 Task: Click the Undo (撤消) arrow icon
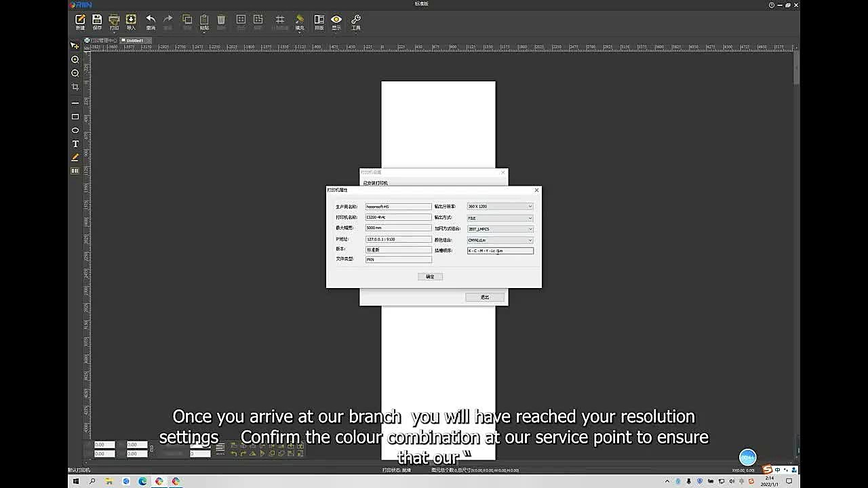(151, 22)
